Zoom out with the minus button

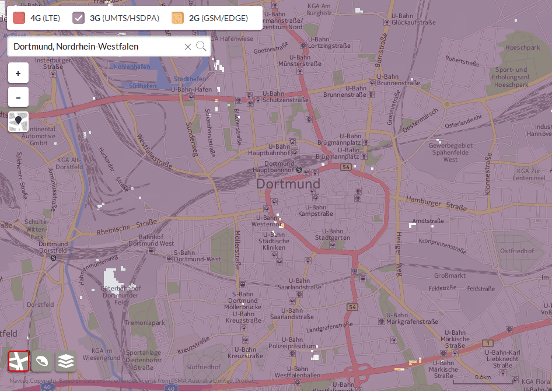(18, 97)
